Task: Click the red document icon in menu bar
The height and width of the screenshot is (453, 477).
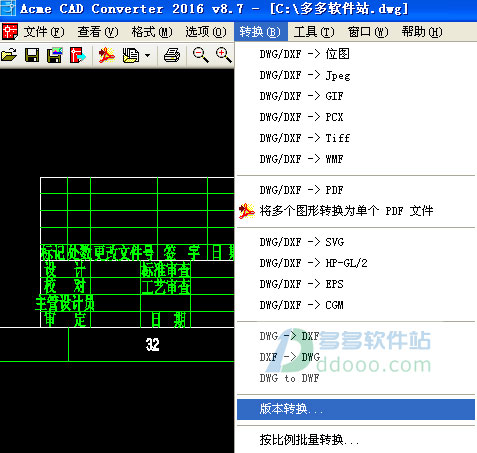Action: [10, 32]
